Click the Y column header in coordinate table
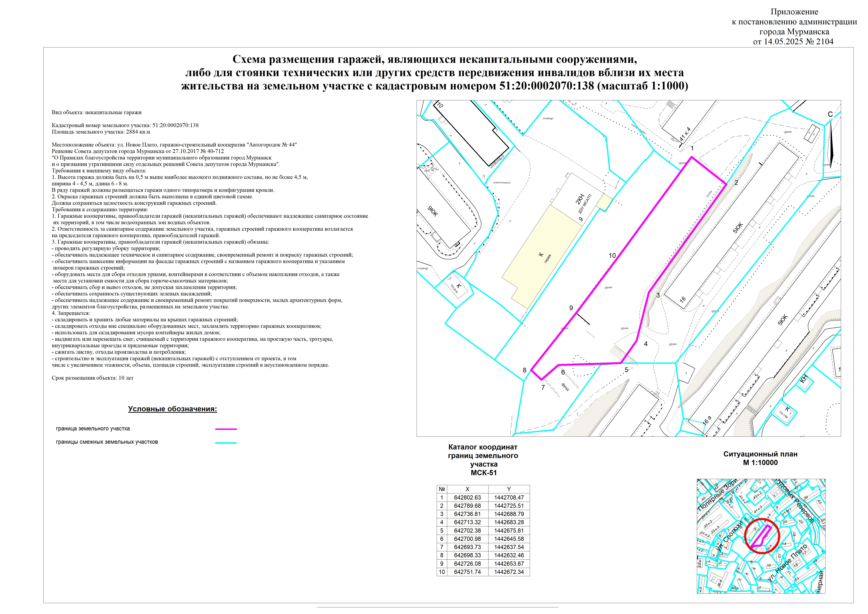 click(x=509, y=489)
